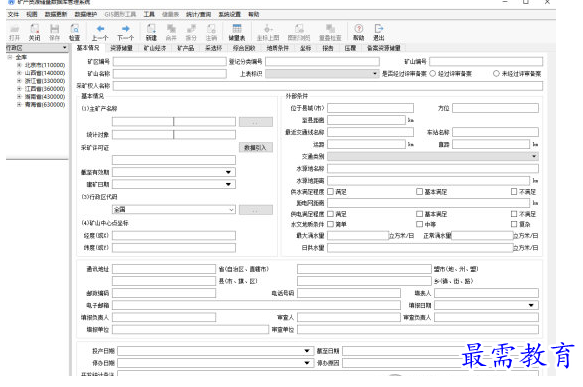Click the 退出 (Exit) toolbar icon

pyautogui.click(x=379, y=32)
